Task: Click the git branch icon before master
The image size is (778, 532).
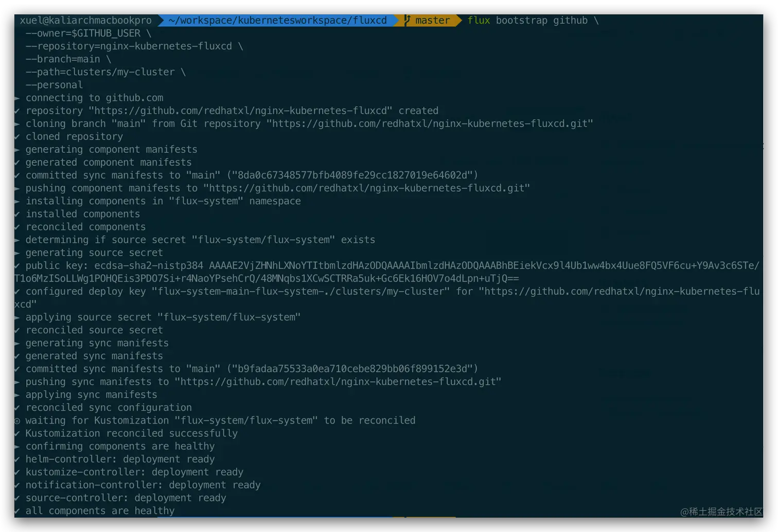Action: coord(407,21)
